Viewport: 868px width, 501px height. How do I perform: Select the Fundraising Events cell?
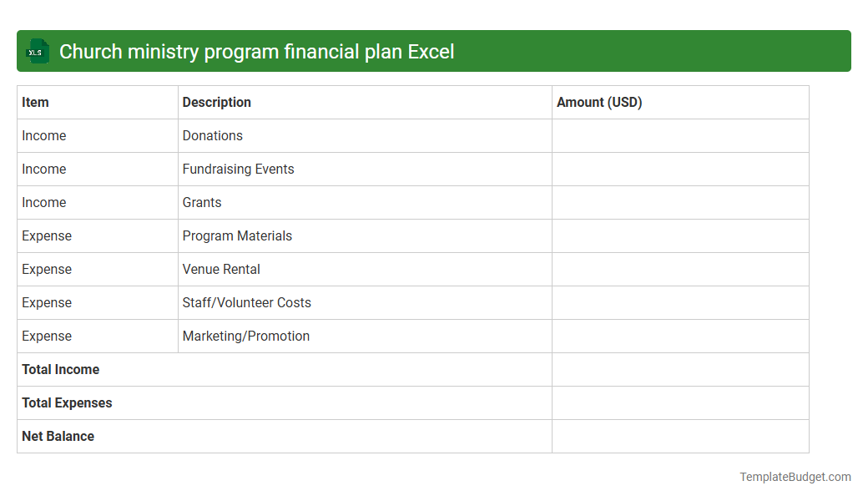[238, 169]
